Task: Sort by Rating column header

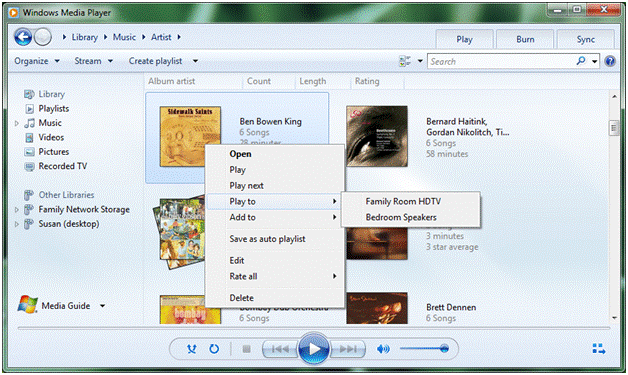Action: pyautogui.click(x=377, y=81)
